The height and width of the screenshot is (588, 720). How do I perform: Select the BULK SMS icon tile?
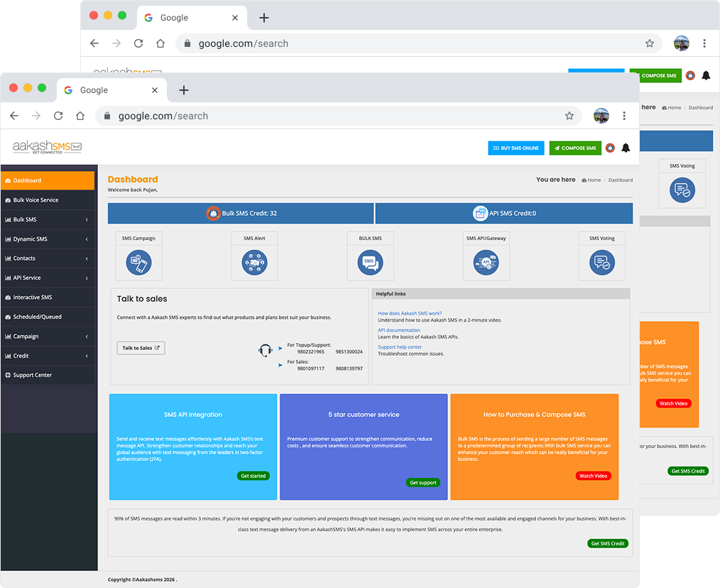click(370, 263)
